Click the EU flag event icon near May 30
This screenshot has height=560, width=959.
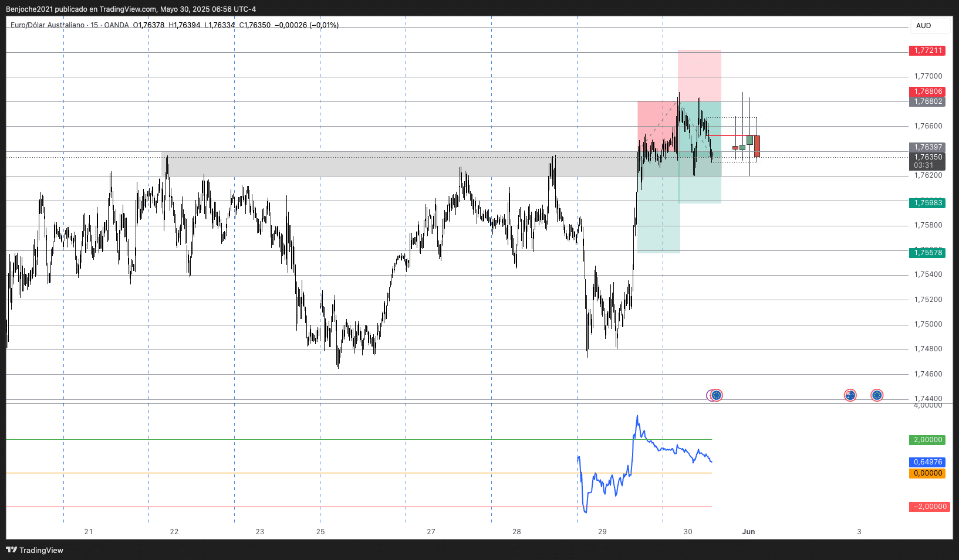[x=716, y=395]
